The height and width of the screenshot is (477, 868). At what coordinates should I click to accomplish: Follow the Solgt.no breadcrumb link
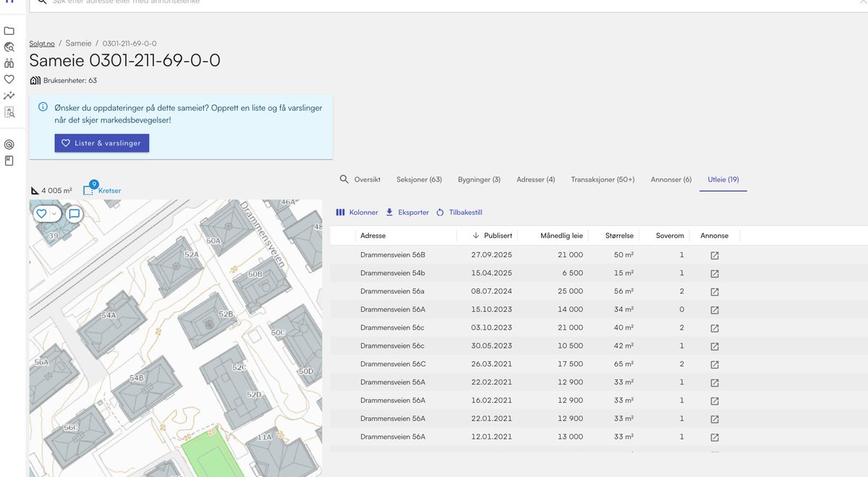(42, 43)
